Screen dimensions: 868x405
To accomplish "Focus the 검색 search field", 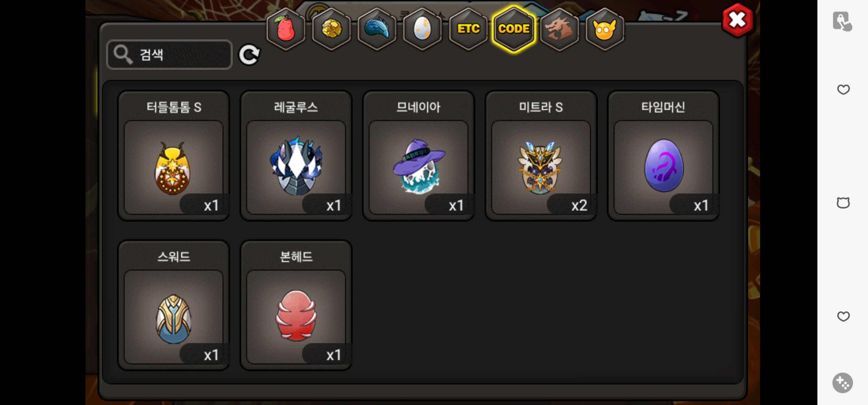I will pos(169,55).
